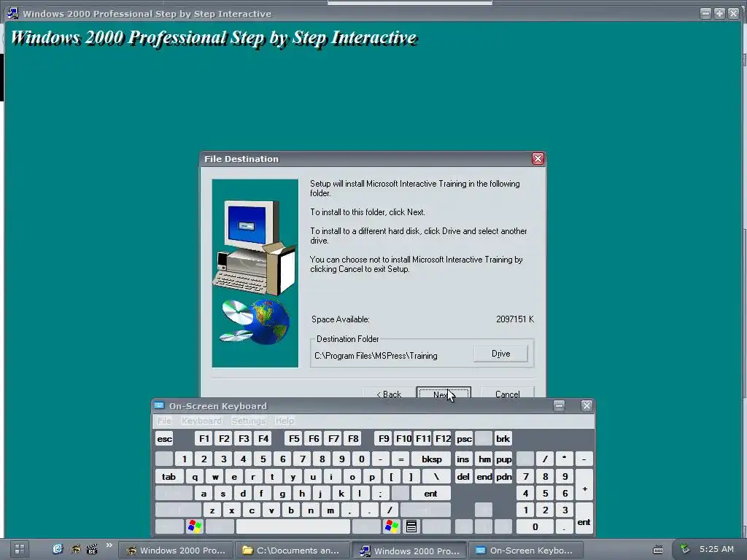
Task: Click the numpad asterisk key
Action: pyautogui.click(x=565, y=459)
